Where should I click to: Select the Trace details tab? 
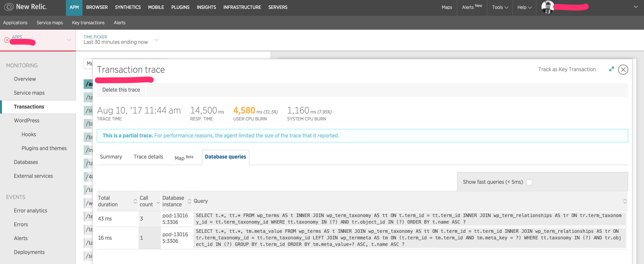(148, 157)
